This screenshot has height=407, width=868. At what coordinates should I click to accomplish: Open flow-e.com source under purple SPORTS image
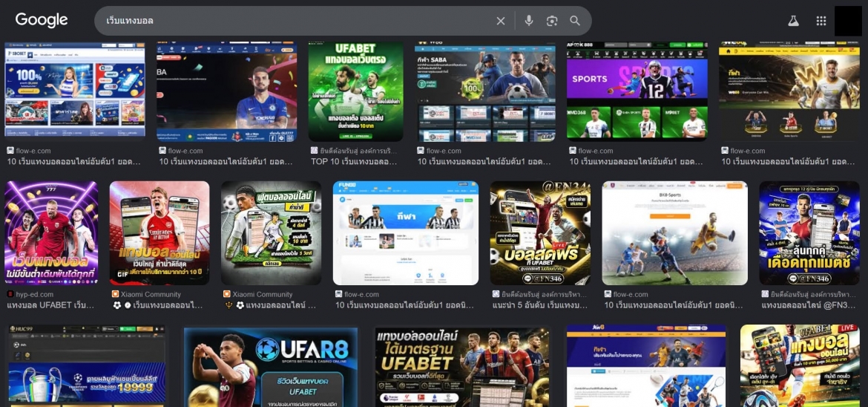(596, 151)
